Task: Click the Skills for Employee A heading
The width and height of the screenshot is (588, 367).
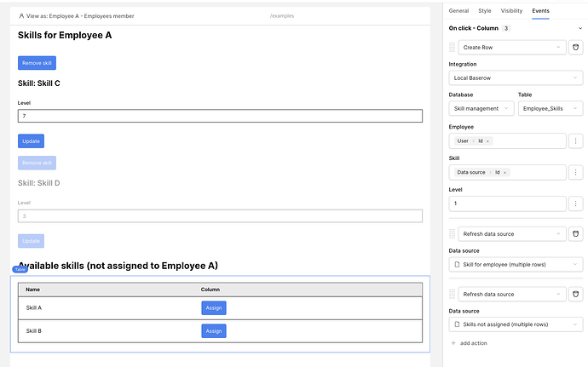Action: pos(65,35)
